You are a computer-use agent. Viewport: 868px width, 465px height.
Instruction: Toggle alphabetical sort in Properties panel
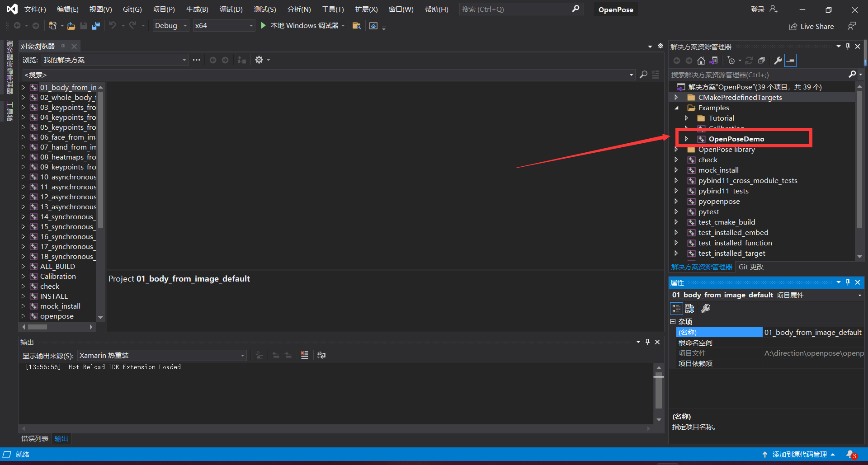point(689,309)
